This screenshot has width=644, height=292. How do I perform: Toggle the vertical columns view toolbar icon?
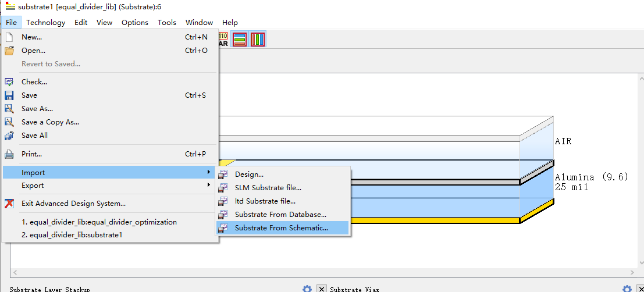[258, 40]
